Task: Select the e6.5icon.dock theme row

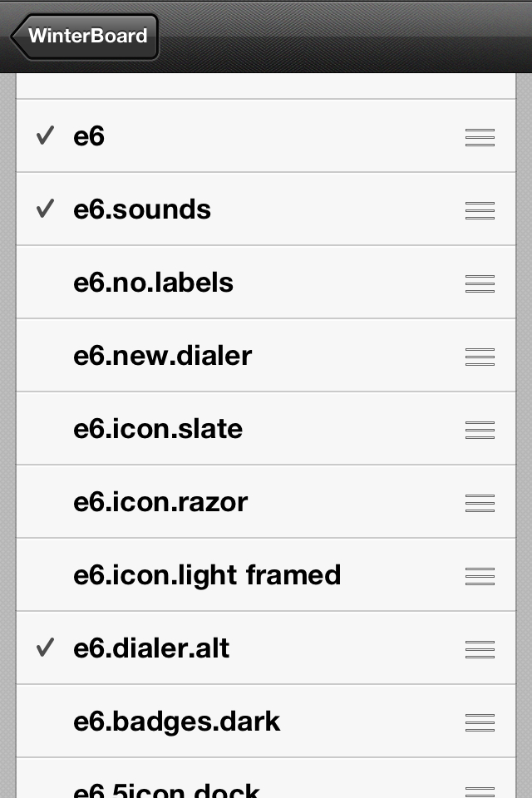Action: (x=266, y=779)
